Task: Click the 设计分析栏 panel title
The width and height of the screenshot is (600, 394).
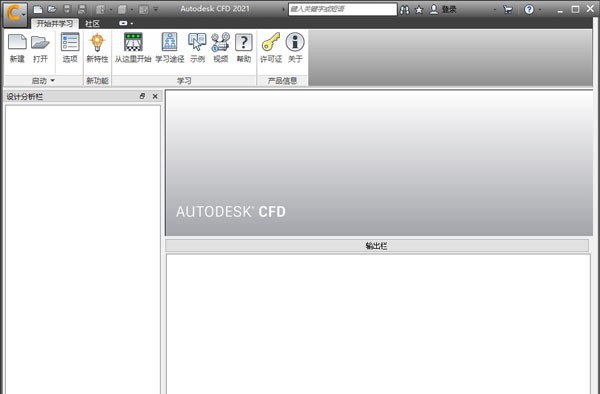Action: 24,96
